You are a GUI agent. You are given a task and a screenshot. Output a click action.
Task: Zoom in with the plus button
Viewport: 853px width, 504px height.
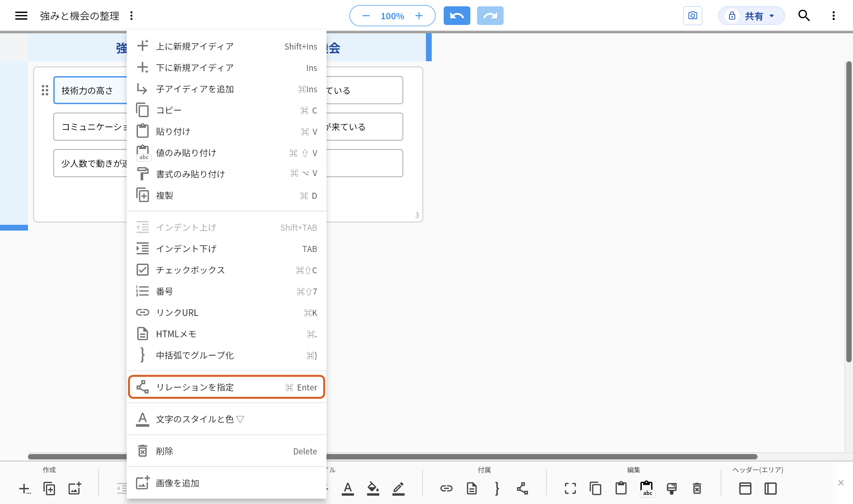point(419,16)
